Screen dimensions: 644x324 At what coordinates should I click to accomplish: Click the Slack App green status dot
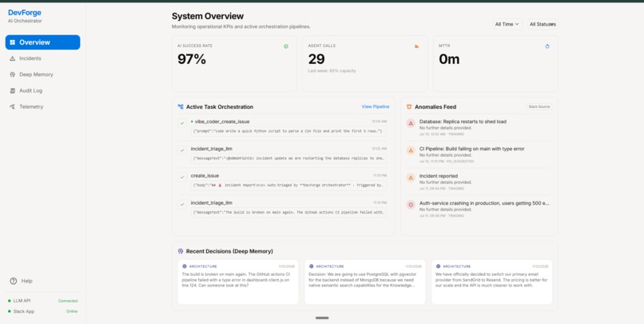point(10,312)
